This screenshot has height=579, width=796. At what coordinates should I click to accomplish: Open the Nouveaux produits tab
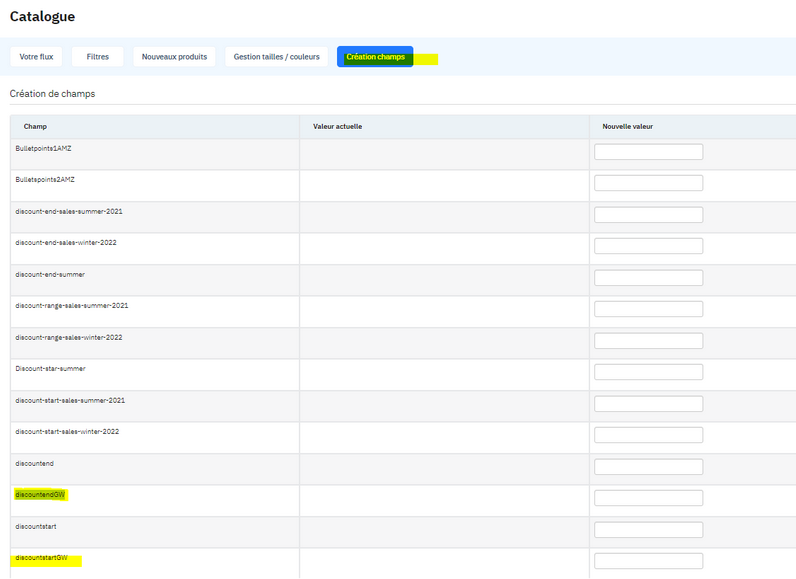174,57
